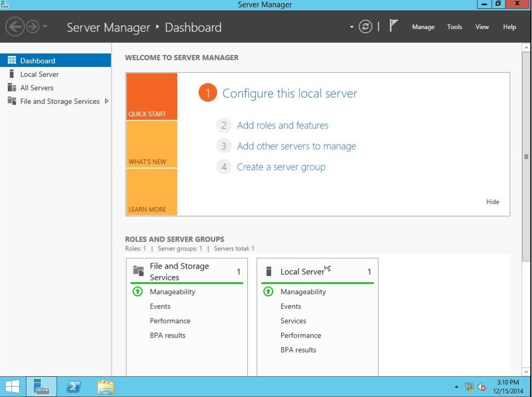The width and height of the screenshot is (532, 397).
Task: Click the File and Storage Services tile icon
Action: [x=137, y=270]
